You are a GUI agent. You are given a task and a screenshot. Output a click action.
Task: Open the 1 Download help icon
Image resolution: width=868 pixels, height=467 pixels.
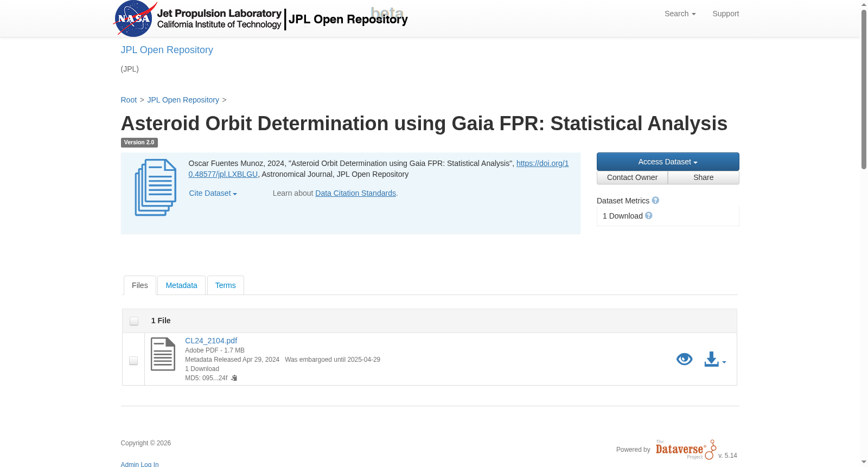649,216
